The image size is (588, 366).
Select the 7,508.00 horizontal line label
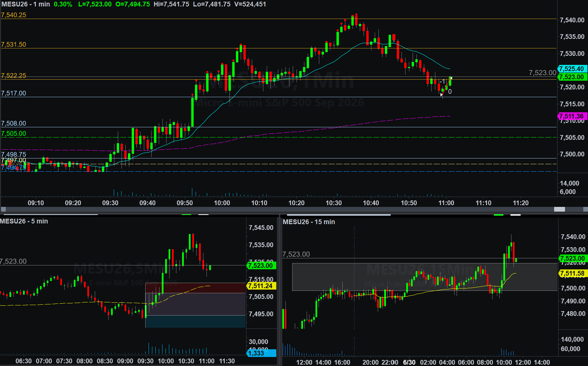point(14,123)
